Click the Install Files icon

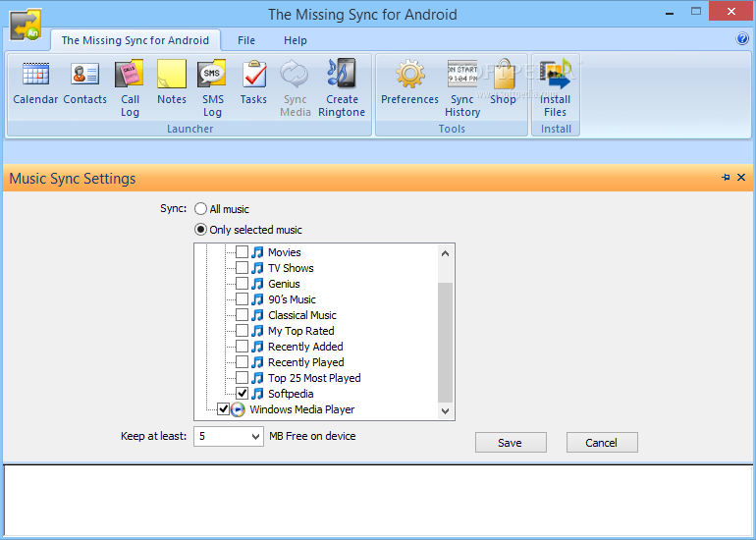pyautogui.click(x=555, y=75)
